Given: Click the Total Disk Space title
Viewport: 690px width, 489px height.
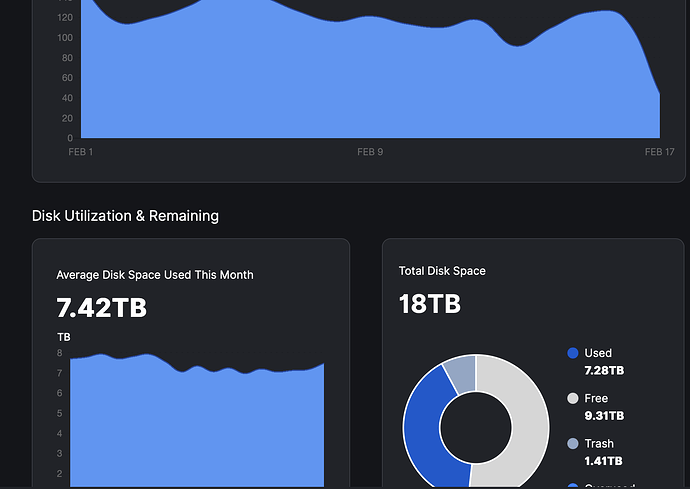Looking at the screenshot, I should click(442, 271).
